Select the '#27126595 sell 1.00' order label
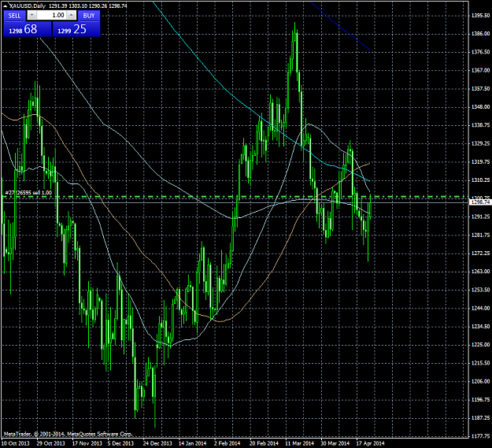The height and width of the screenshot is (448, 492). 28,193
